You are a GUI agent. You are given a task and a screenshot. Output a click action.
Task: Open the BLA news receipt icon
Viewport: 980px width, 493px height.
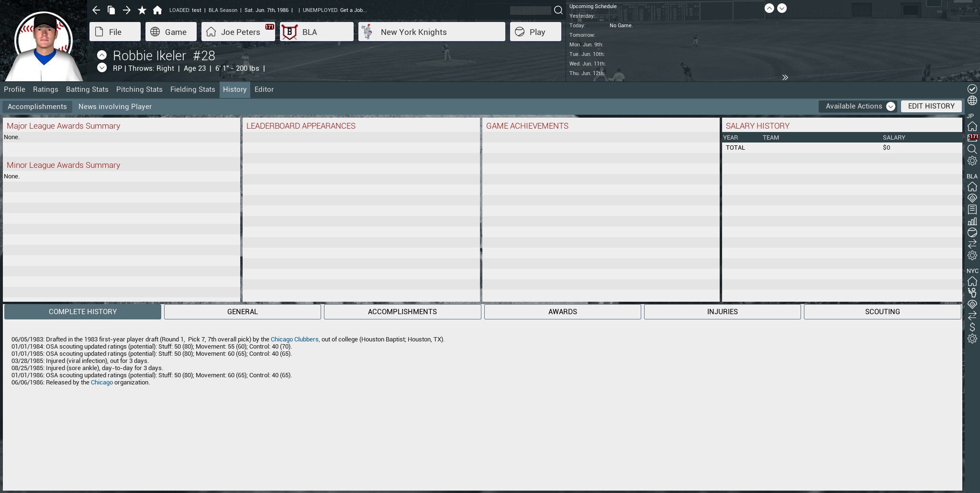coord(972,209)
